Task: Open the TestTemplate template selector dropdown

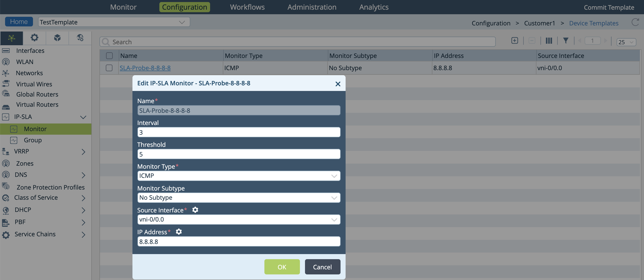Action: (114, 22)
